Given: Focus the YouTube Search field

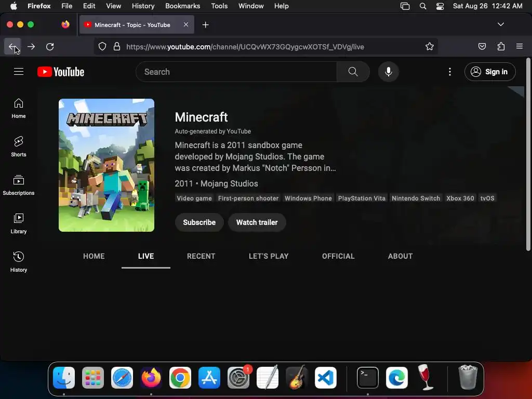Looking at the screenshot, I should coord(236,72).
